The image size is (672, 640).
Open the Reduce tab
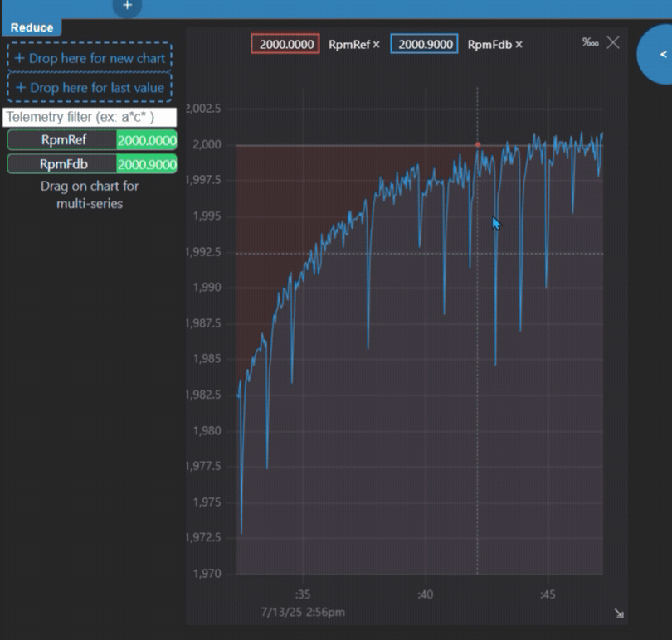pos(32,28)
